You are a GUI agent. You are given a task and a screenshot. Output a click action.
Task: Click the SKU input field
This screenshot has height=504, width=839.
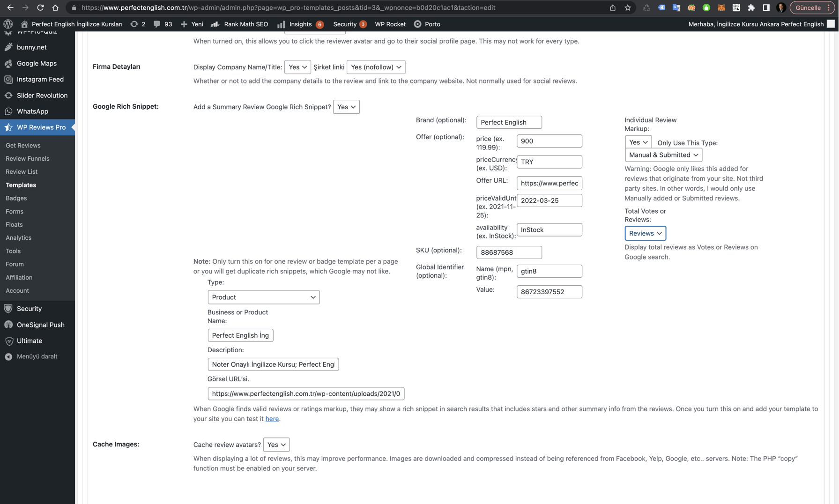[x=509, y=252]
